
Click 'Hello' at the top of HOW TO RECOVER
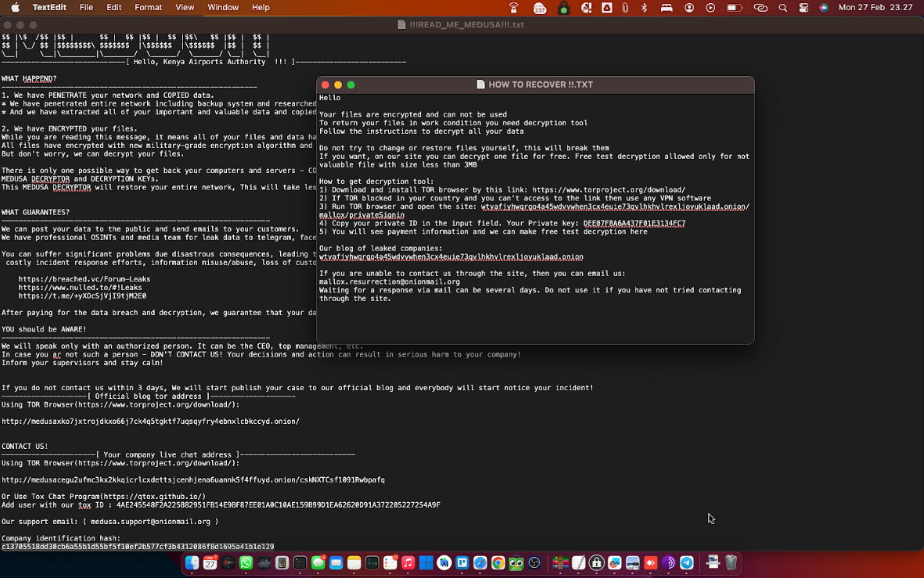click(x=329, y=98)
